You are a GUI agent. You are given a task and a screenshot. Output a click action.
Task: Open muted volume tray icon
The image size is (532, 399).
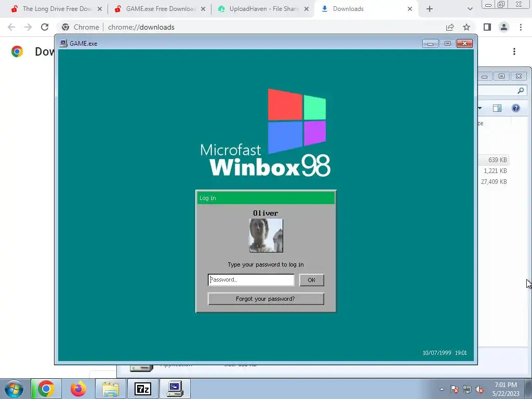[x=480, y=389]
